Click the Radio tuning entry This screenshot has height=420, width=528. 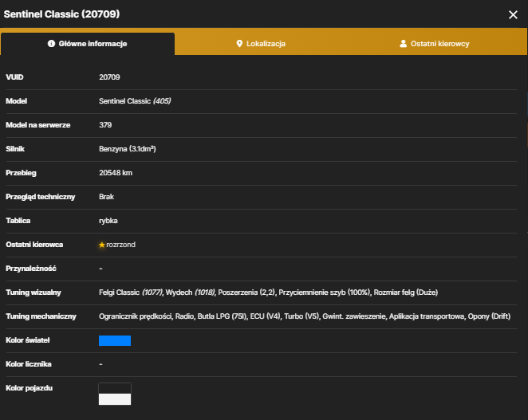184,316
